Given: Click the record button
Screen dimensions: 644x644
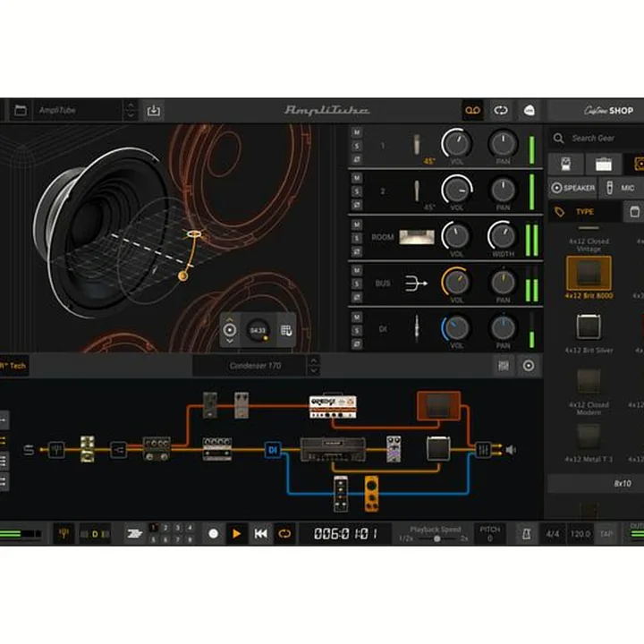Looking at the screenshot, I should click(214, 533).
